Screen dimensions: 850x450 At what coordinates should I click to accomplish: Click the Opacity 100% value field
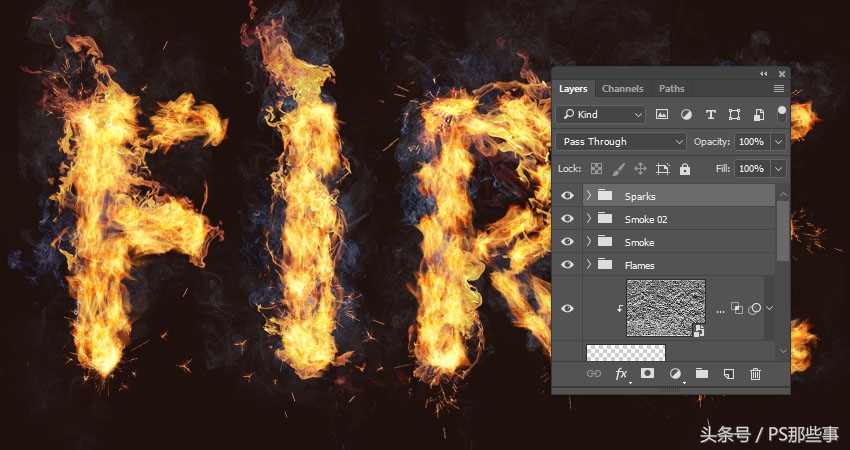click(x=752, y=142)
